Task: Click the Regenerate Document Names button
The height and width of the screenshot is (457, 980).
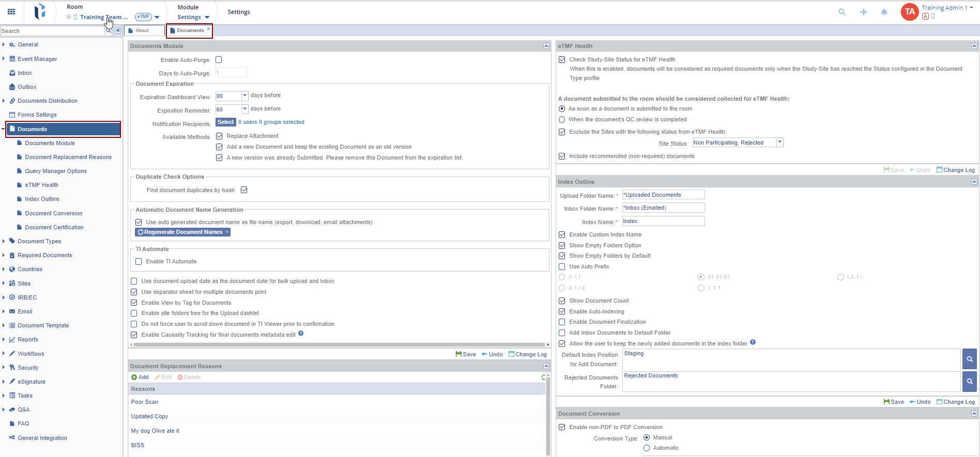Action: coord(182,232)
